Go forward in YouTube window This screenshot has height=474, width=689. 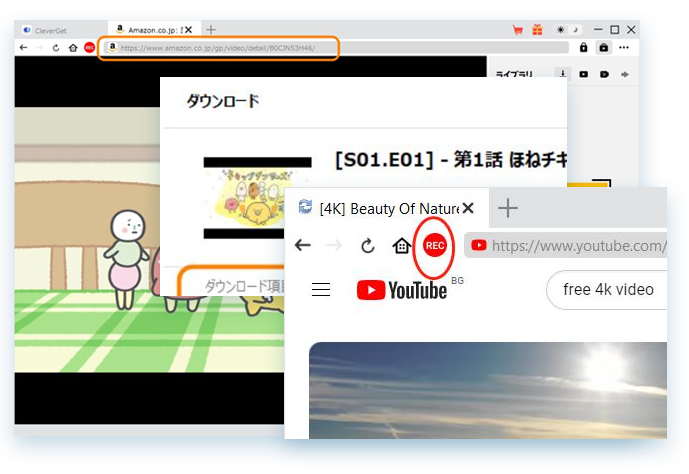point(334,245)
